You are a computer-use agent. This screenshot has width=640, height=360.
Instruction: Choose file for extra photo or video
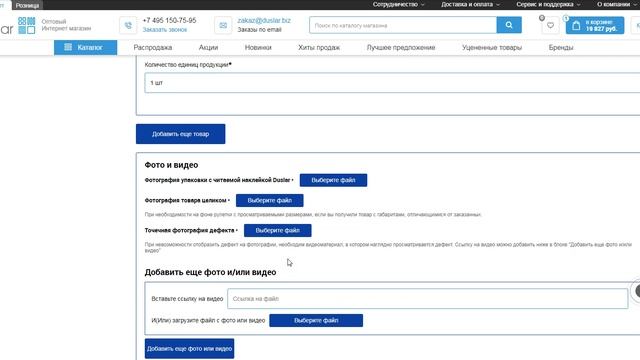(316, 320)
